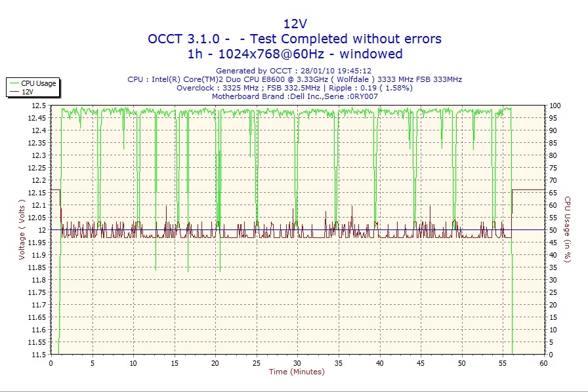
Task: Click the 12.35 voltage axis label
Action: pos(37,143)
